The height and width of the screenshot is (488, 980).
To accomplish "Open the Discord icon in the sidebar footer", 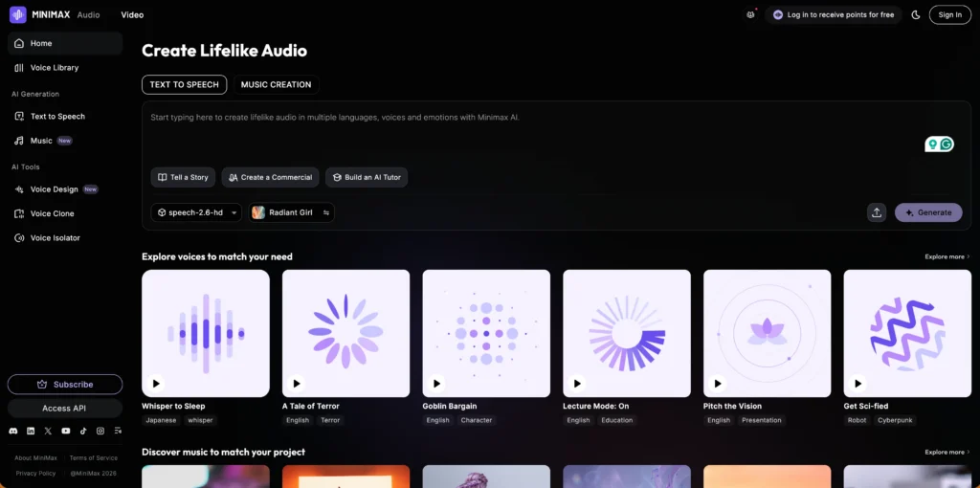I will [x=13, y=432].
